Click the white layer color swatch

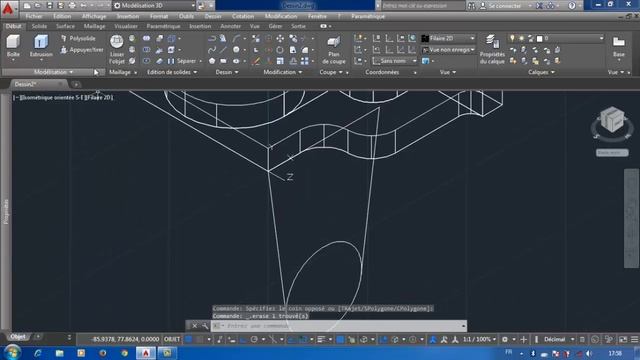(540, 38)
